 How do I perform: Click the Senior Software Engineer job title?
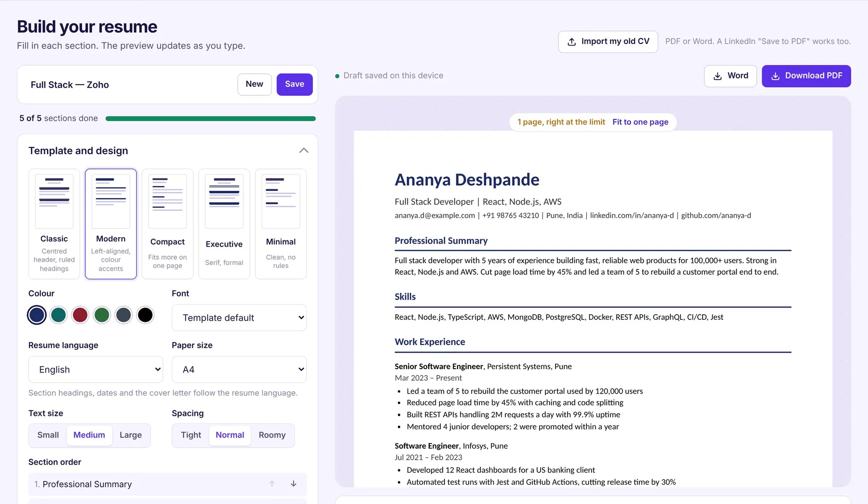pos(439,366)
